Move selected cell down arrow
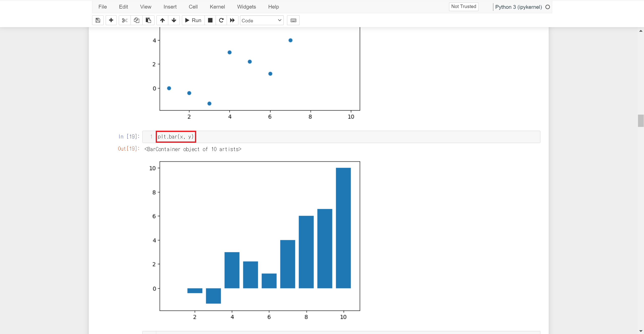Viewport: 644px width, 334px height. click(x=174, y=20)
